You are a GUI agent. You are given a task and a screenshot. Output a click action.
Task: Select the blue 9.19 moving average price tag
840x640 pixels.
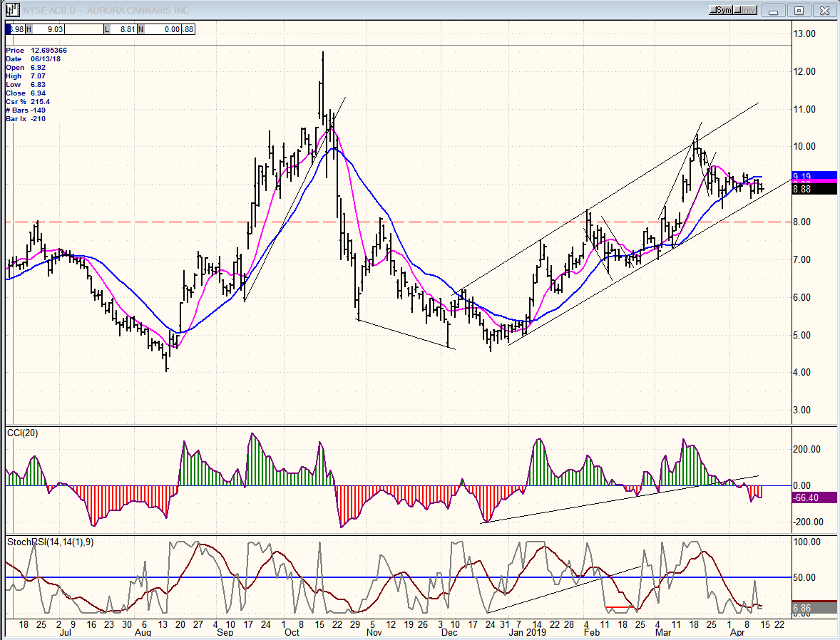point(814,175)
